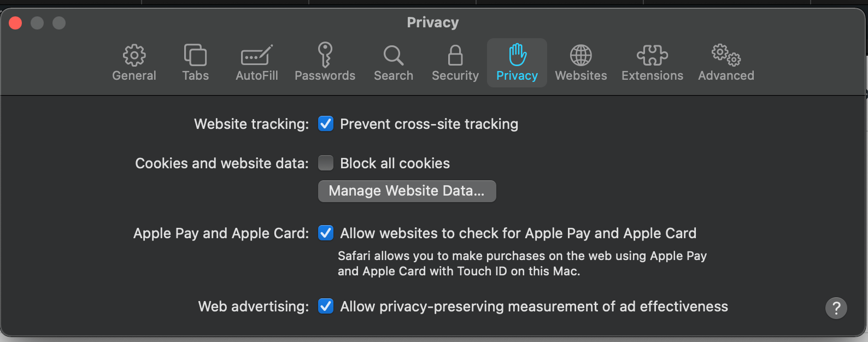Open the AutoFill pencil form icon

(x=256, y=55)
